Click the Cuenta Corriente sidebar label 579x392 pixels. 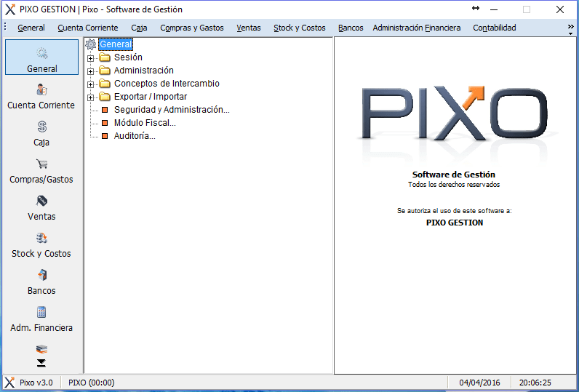click(x=41, y=105)
